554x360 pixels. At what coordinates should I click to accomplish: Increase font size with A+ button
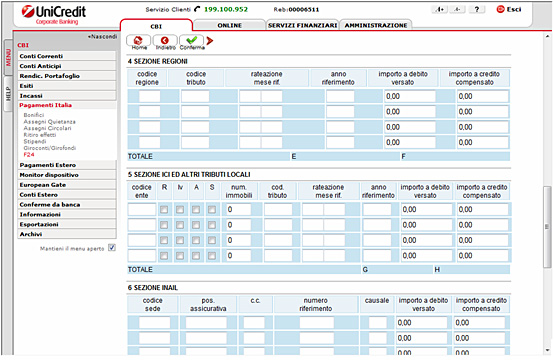pyautogui.click(x=440, y=9)
